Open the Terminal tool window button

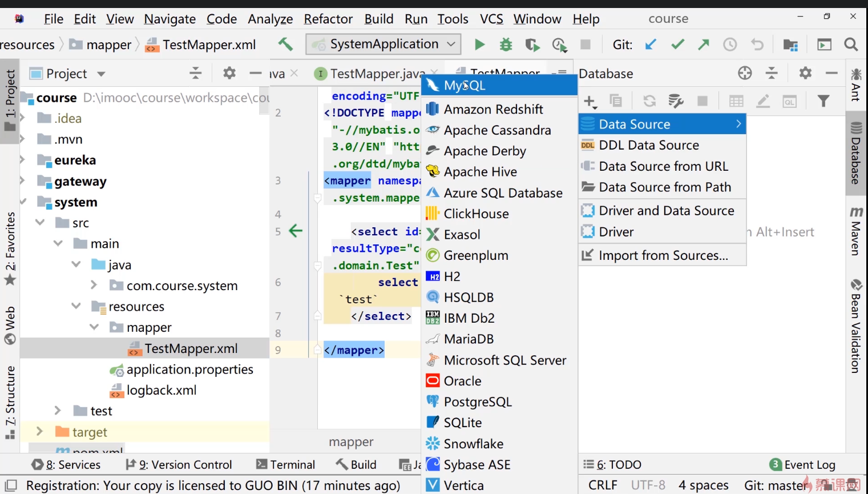(286, 465)
